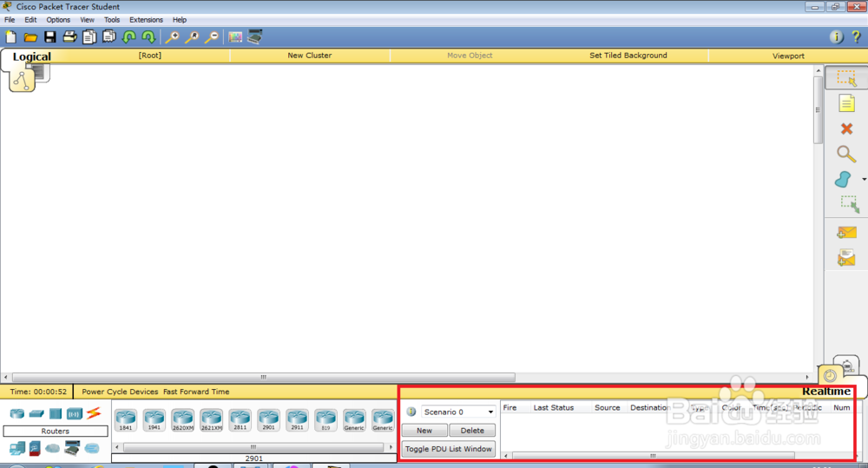Pick the 2620XM router

tap(182, 420)
